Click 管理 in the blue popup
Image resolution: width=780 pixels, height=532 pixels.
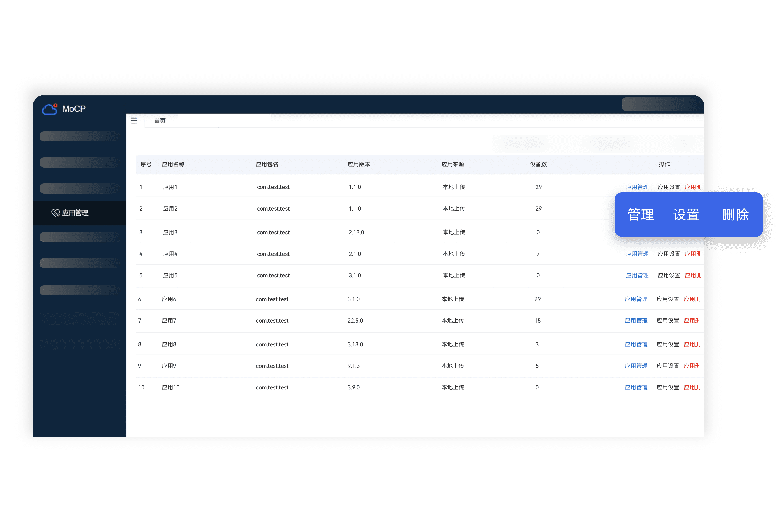click(x=641, y=214)
